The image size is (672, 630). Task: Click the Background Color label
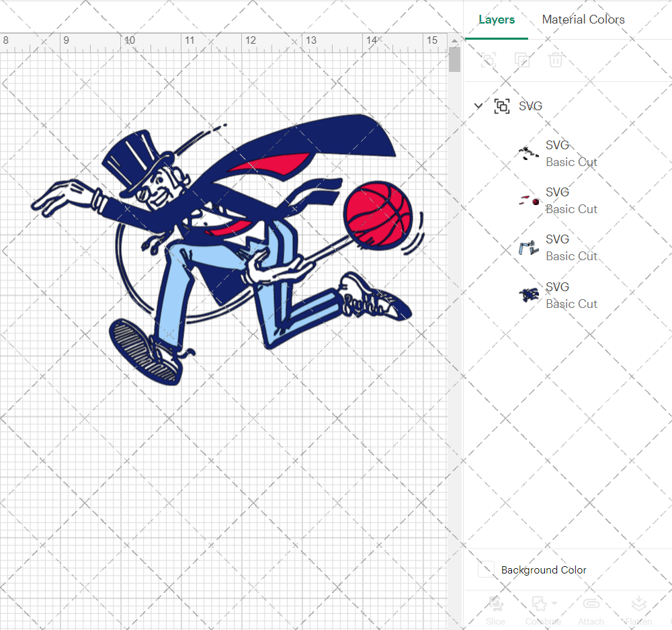[x=544, y=570]
